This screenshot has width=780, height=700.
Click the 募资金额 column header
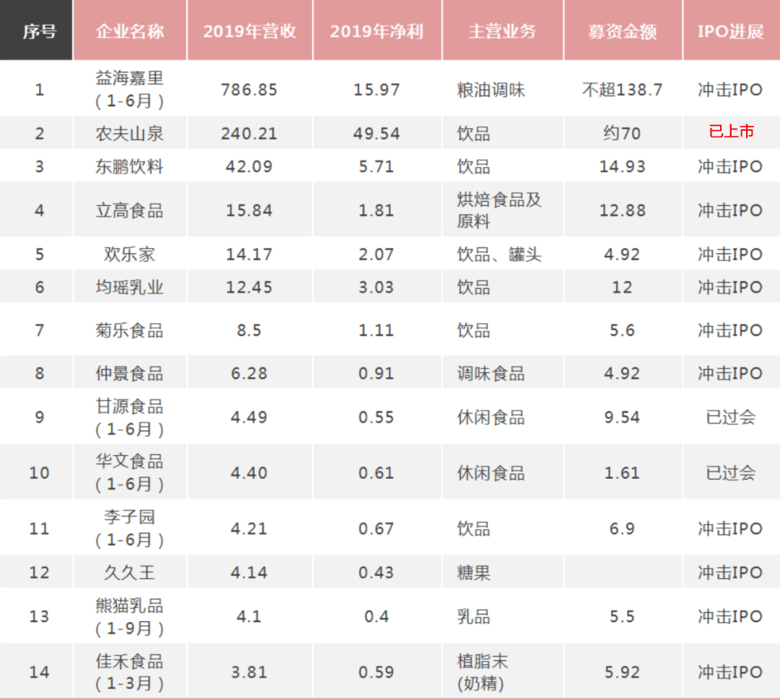click(x=623, y=30)
